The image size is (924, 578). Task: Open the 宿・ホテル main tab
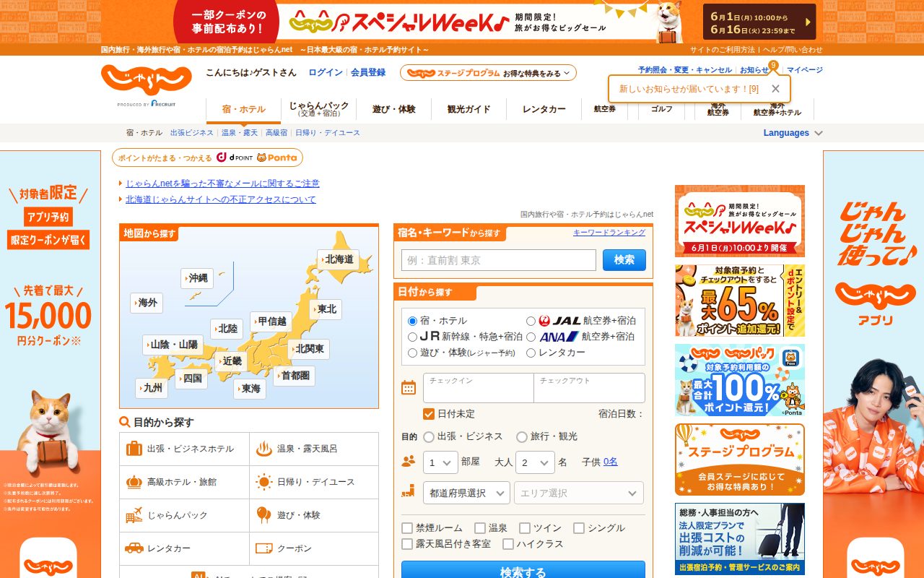pyautogui.click(x=243, y=110)
